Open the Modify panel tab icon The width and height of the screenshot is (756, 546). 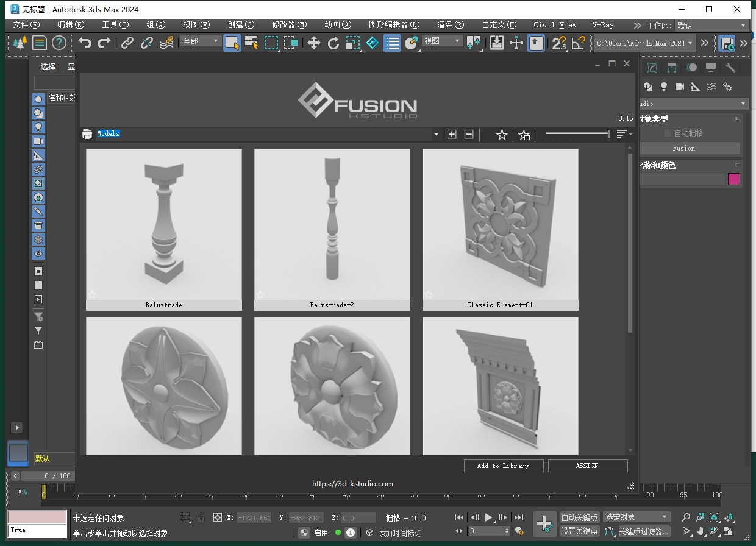click(652, 68)
